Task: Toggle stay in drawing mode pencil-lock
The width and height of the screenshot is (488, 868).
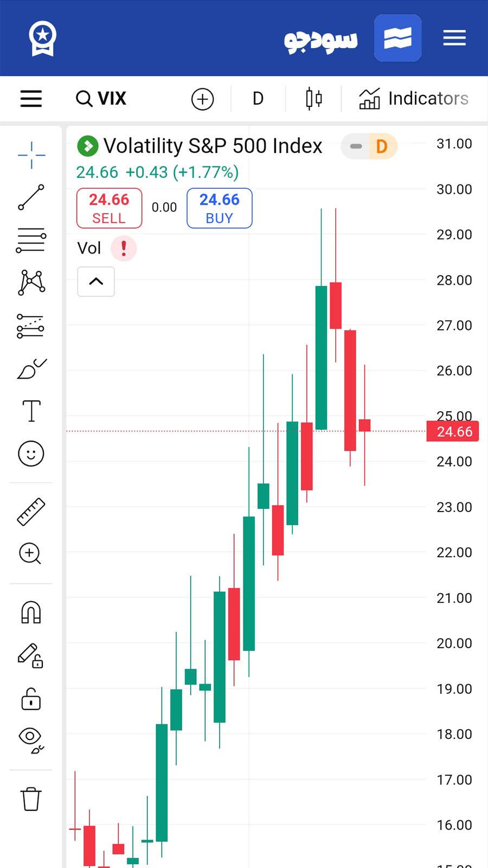Action: (31, 655)
